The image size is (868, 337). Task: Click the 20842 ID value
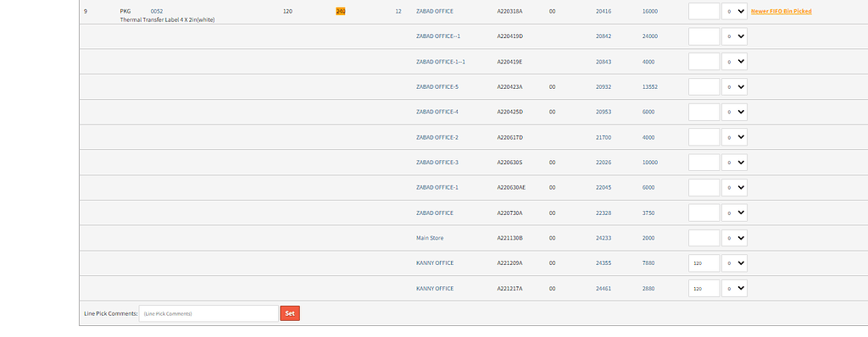pos(604,36)
